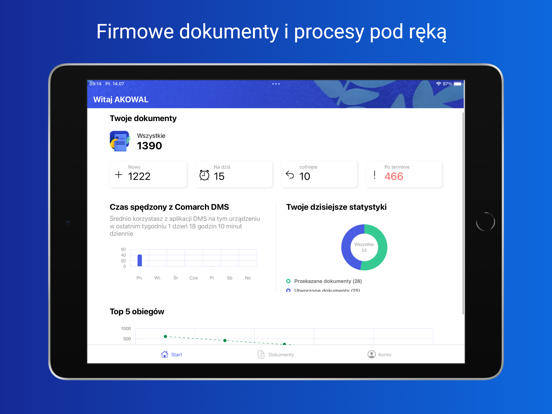Tap the Wi-Fi icon in status bar
552x414 pixels.
(x=439, y=84)
